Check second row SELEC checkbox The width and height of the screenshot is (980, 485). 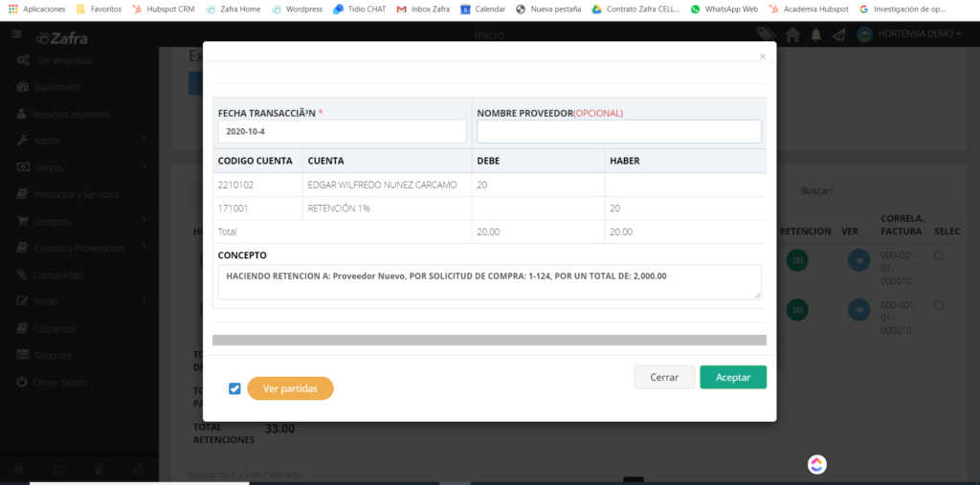click(938, 305)
